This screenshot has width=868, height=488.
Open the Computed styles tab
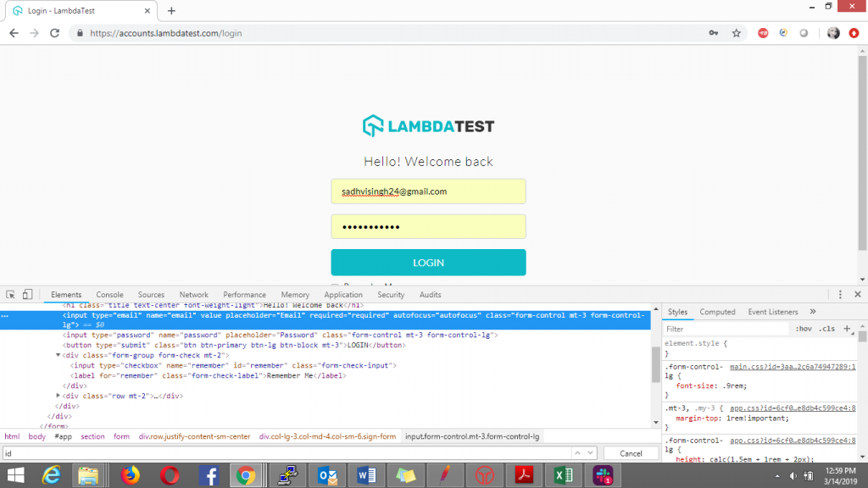pos(718,312)
